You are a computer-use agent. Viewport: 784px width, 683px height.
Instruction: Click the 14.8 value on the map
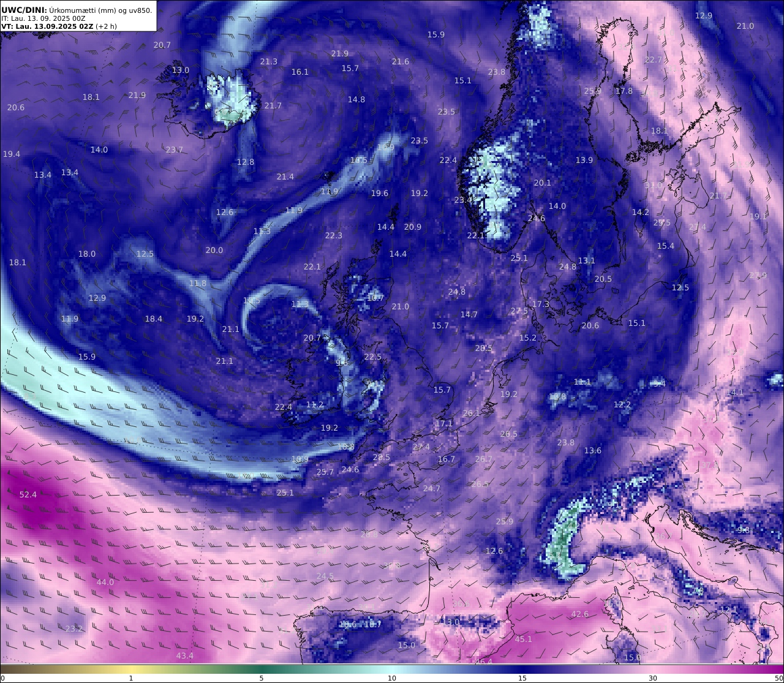pyautogui.click(x=356, y=99)
